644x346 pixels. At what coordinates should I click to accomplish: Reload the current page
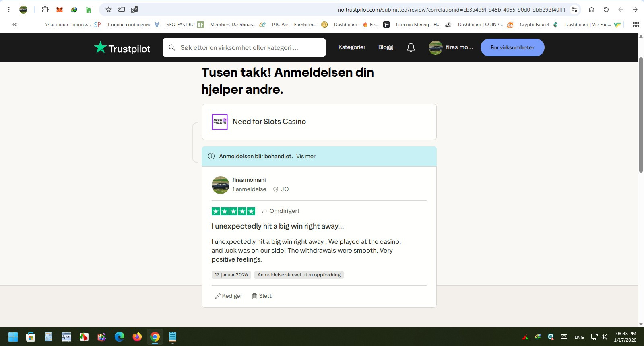[606, 10]
